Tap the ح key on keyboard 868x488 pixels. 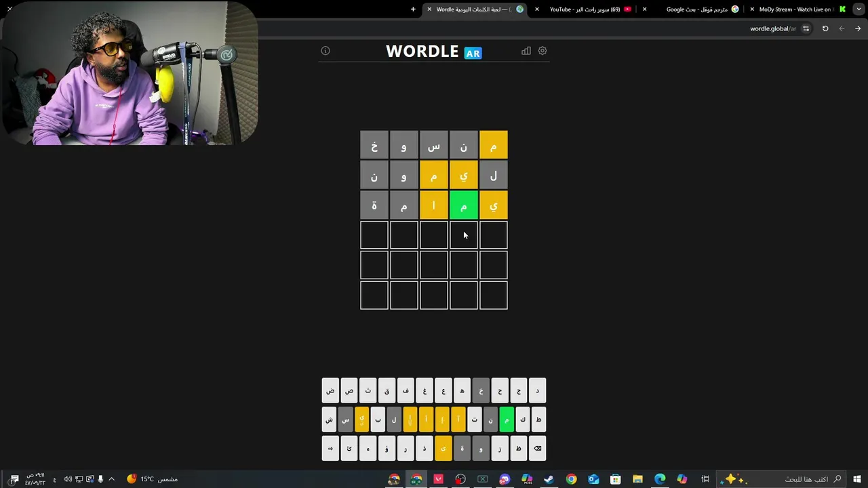click(x=500, y=390)
